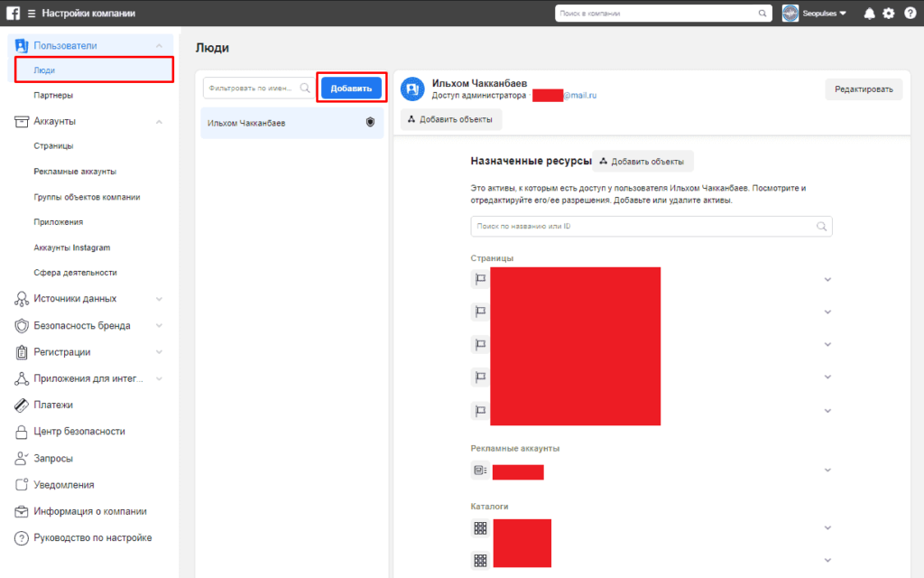Click Добавить объекты below the user name
The width and height of the screenshot is (924, 578).
(451, 119)
